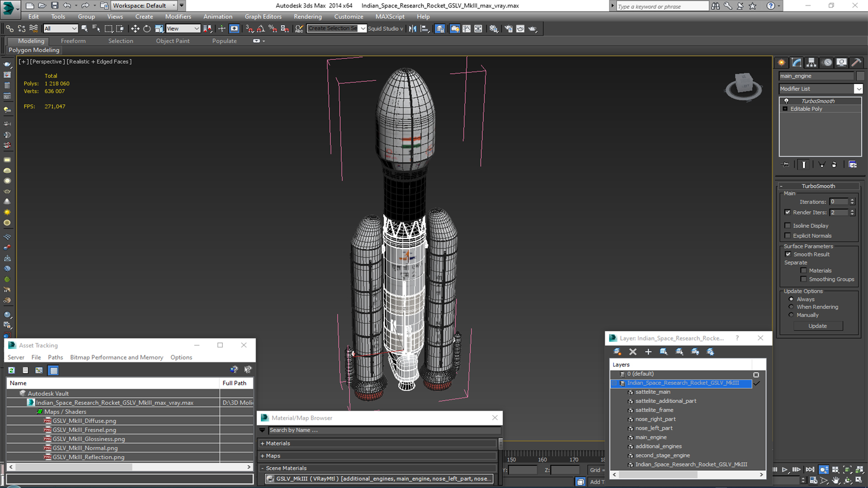Select Rendering menu item
The width and height of the screenshot is (868, 488).
(307, 16)
